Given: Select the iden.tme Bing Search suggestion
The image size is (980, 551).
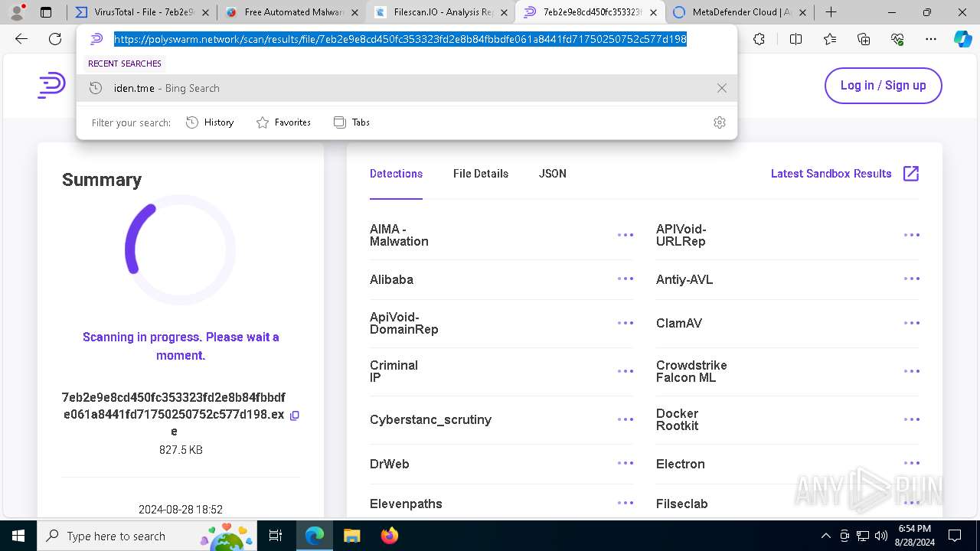Looking at the screenshot, I should pos(407,88).
